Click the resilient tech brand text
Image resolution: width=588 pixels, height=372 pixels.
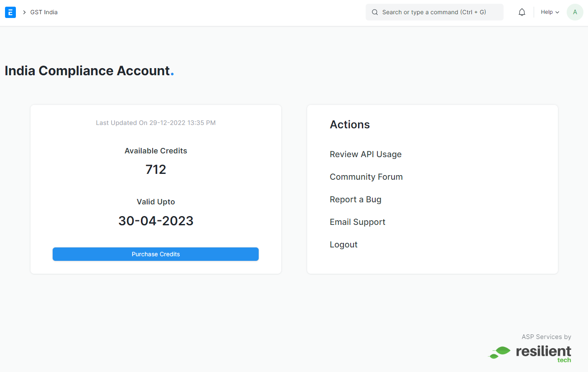[x=543, y=353]
